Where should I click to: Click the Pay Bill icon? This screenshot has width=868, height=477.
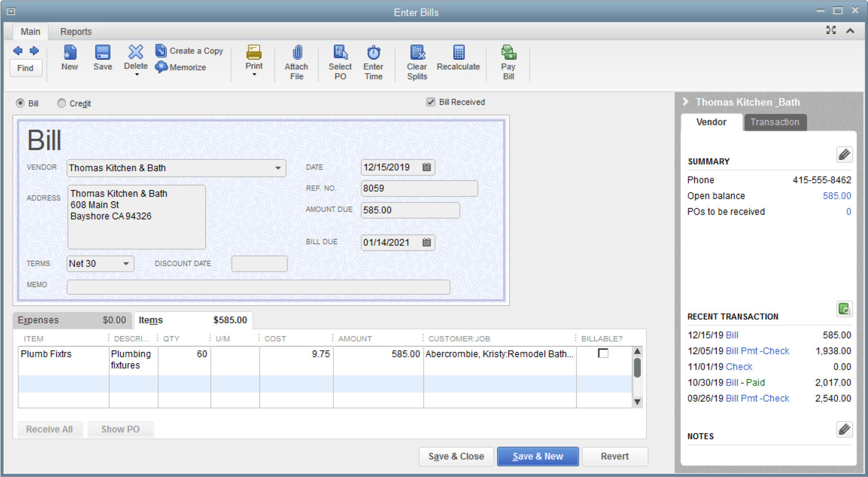click(509, 52)
